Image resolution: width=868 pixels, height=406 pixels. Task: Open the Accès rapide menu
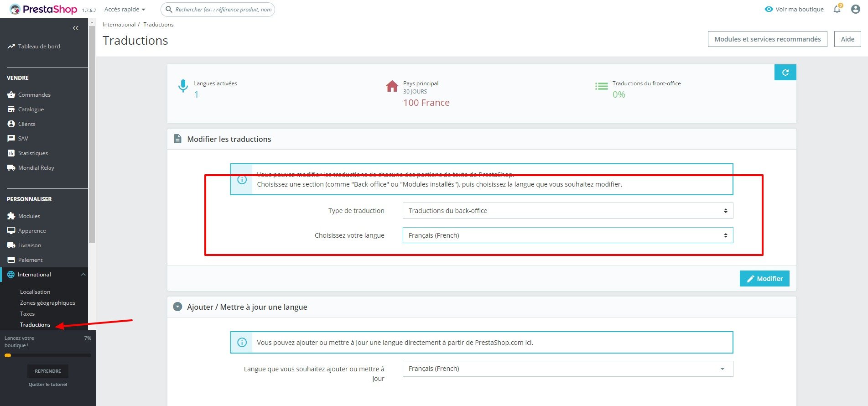(125, 9)
